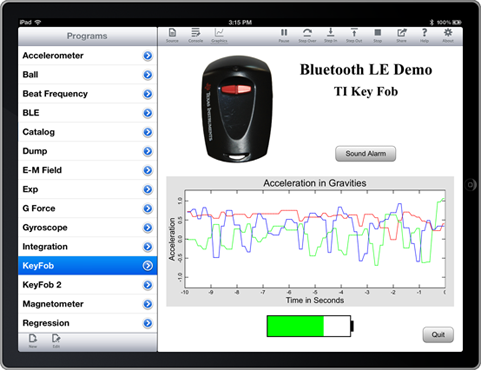Open the Source view icon
This screenshot has width=481, height=370.
(x=172, y=35)
